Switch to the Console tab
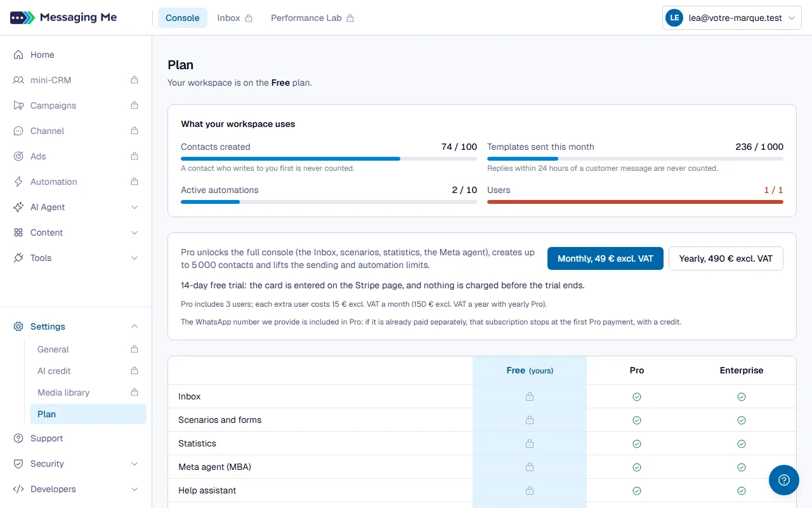Screen dimensions: 812x508 [183, 18]
